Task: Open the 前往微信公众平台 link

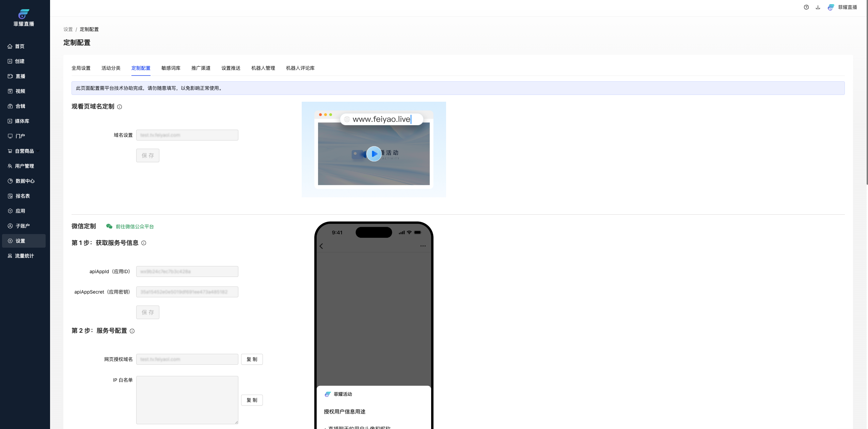Action: point(135,227)
